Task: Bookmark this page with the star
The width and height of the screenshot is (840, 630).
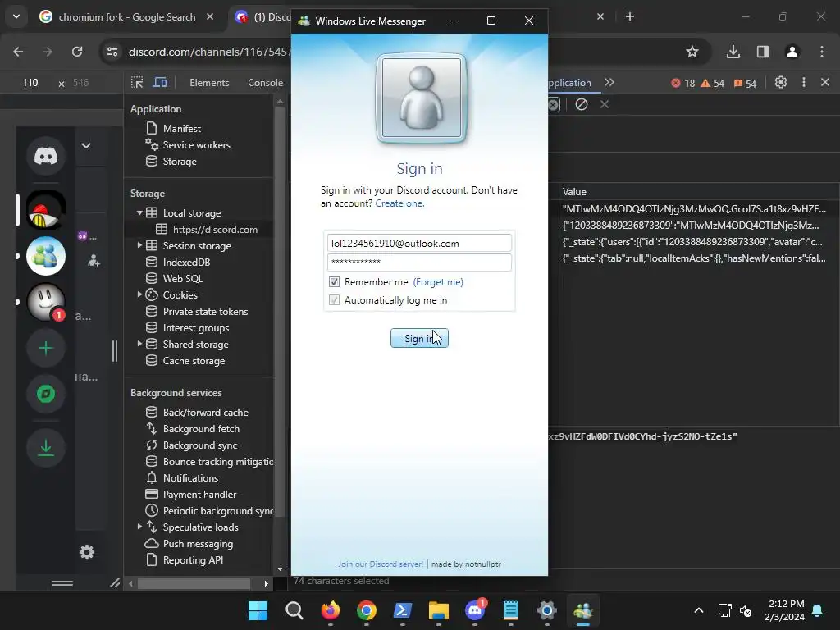Action: [692, 52]
